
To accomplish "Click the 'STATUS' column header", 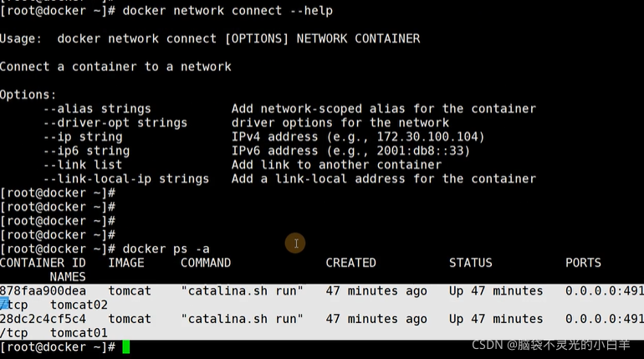I will coord(470,263).
